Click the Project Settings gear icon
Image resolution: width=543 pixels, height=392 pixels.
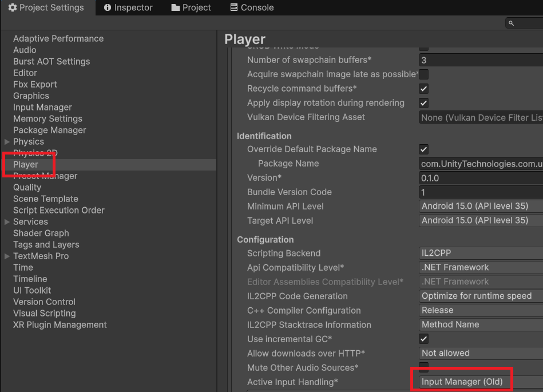tap(12, 7)
